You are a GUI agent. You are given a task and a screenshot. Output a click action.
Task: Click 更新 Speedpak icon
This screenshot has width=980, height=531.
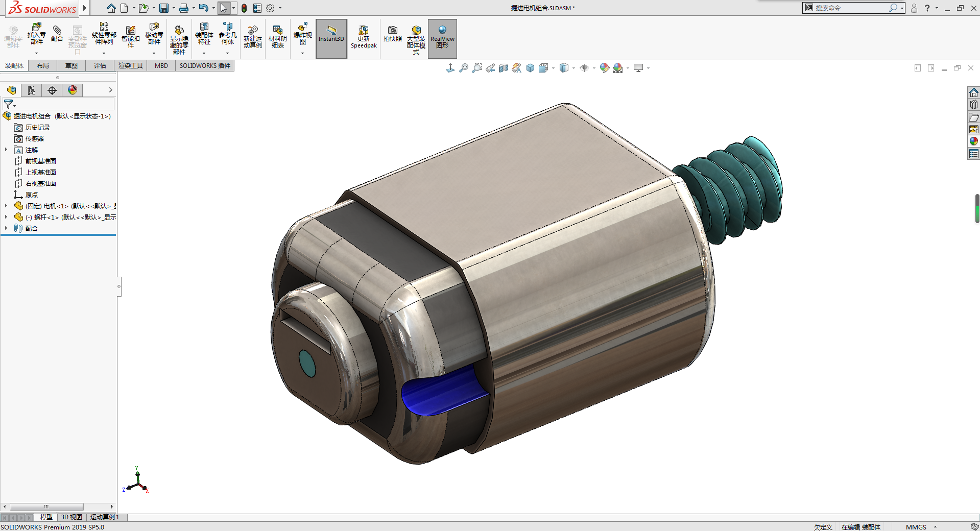click(x=364, y=36)
